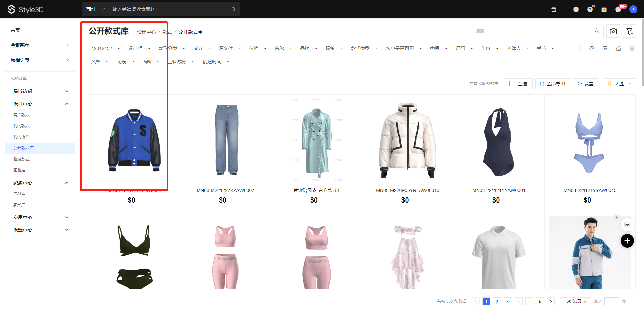Click the hexagon filter settings icon
644x312 pixels.
pos(592,48)
